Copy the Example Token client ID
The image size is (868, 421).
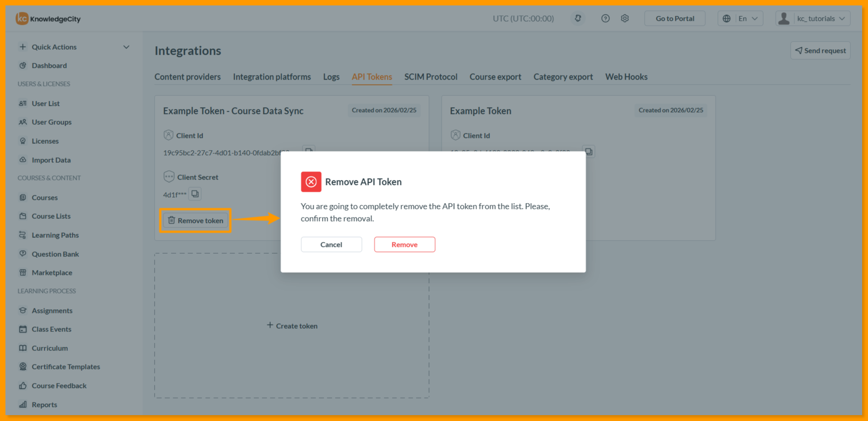pyautogui.click(x=589, y=151)
